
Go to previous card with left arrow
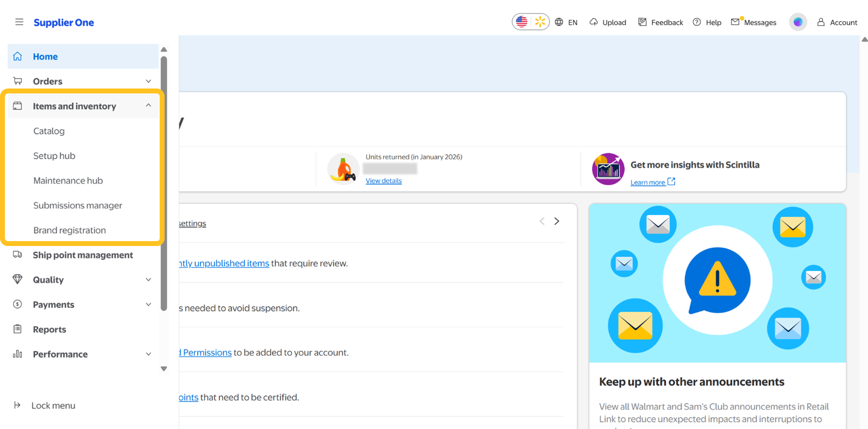click(x=542, y=221)
